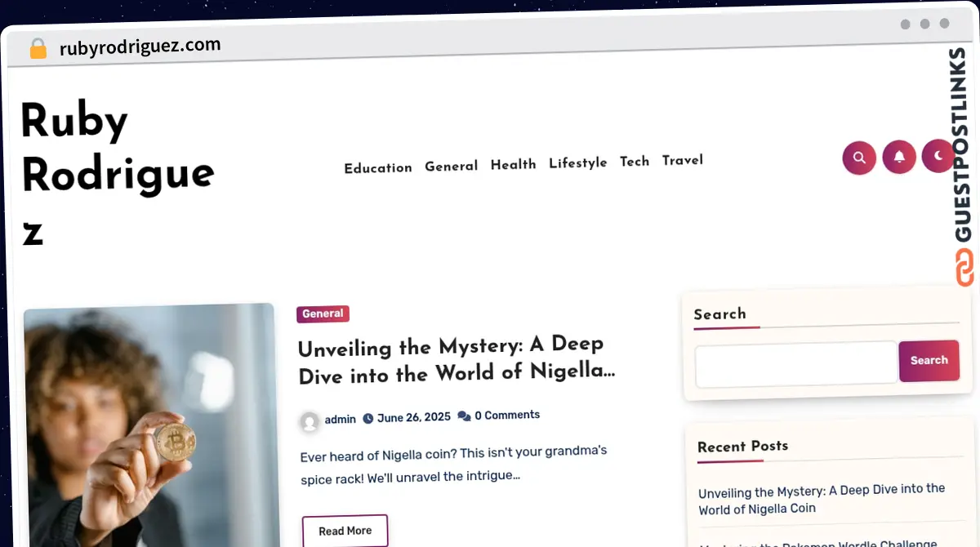Click the padlock icon in the address bar
The image size is (980, 547).
pos(38,47)
